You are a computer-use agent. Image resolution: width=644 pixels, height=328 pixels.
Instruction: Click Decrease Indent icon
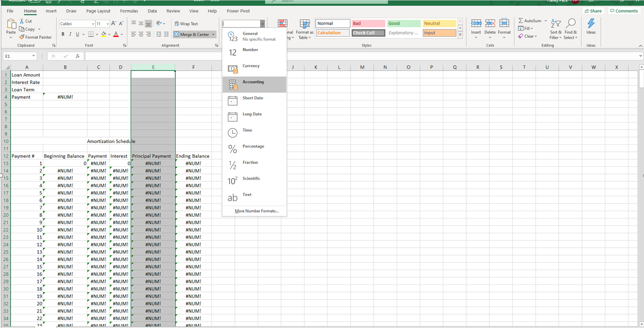[159, 35]
